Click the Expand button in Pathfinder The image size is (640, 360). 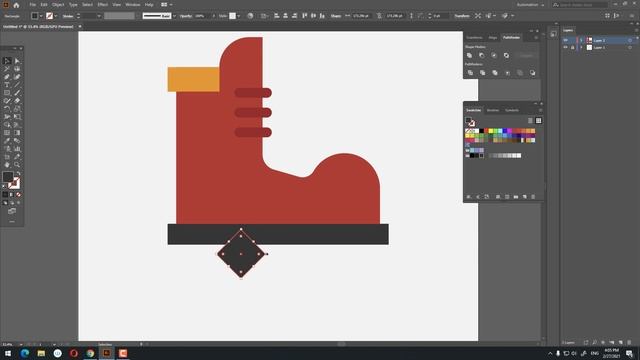[x=526, y=55]
